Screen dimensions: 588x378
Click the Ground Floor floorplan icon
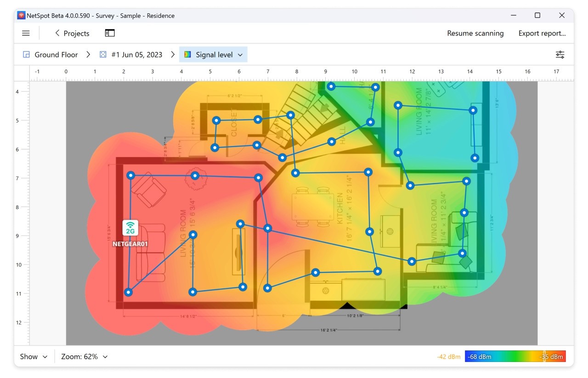[x=27, y=55]
